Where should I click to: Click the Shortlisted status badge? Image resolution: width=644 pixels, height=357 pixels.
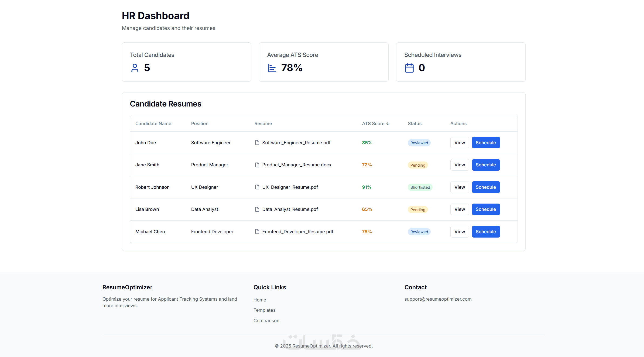point(420,187)
